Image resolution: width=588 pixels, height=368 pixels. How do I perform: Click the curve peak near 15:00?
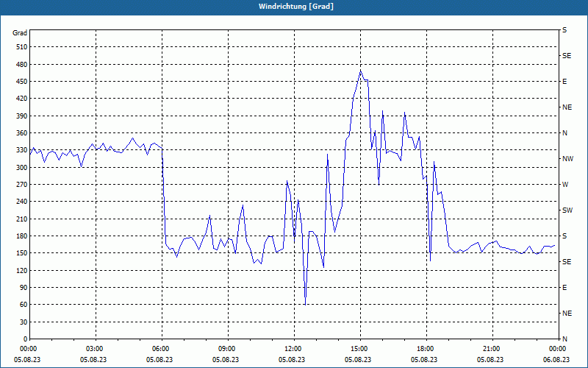point(361,70)
